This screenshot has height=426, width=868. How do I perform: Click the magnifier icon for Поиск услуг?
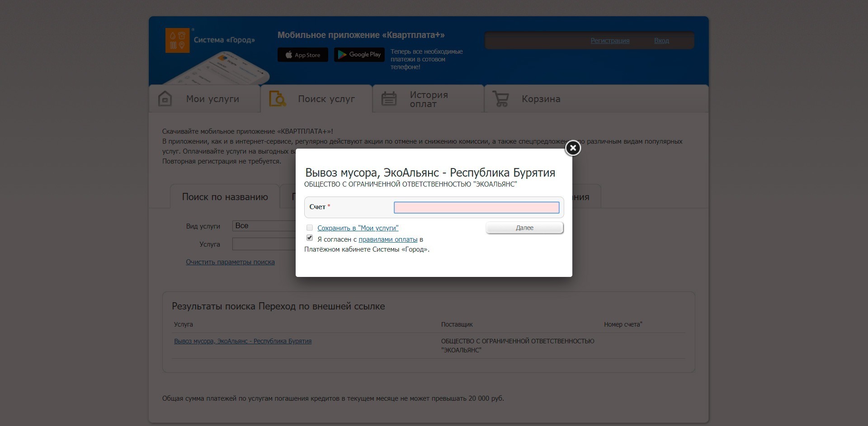277,98
